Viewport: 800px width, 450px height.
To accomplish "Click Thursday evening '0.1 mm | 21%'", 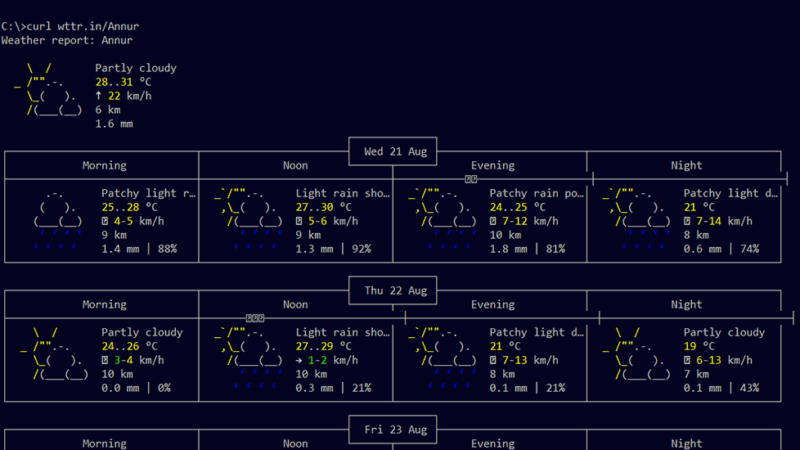I will tap(528, 388).
